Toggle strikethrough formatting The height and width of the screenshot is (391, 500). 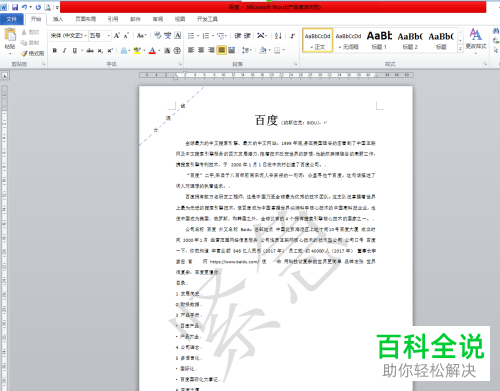90,50
